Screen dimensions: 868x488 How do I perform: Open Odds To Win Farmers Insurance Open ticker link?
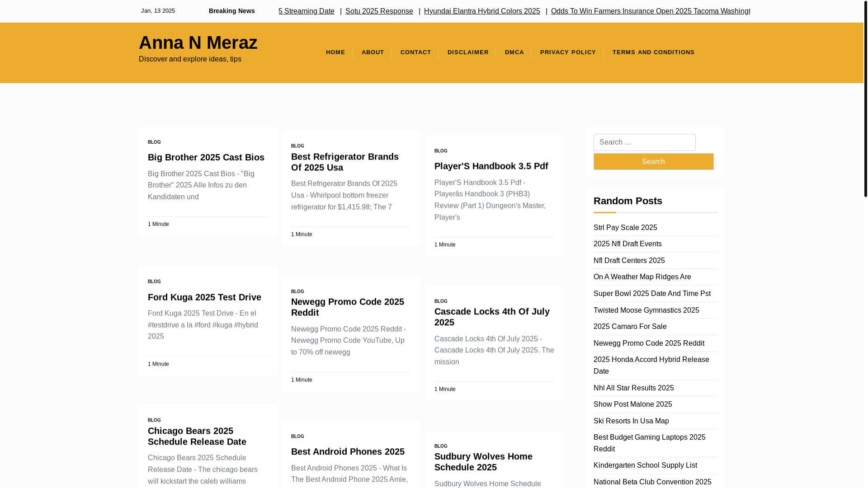[650, 11]
